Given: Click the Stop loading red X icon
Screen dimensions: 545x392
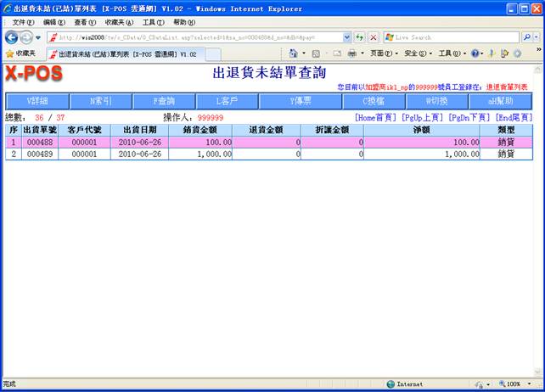Looking at the screenshot, I should point(374,37).
